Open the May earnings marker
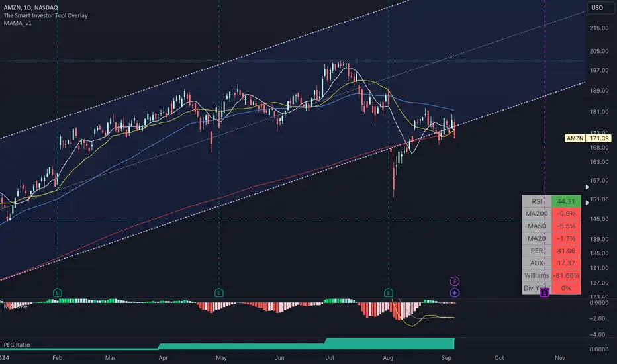Viewport: 617px width, 364px height. pos(218,293)
